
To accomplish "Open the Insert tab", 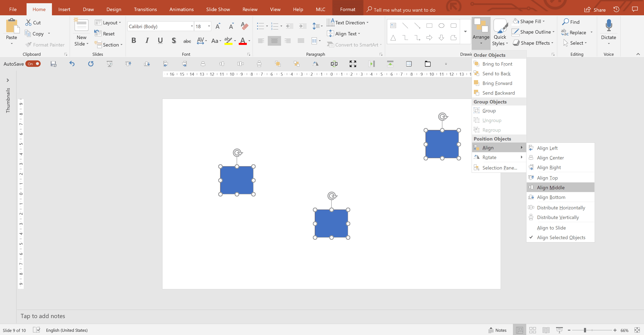I will (x=64, y=9).
